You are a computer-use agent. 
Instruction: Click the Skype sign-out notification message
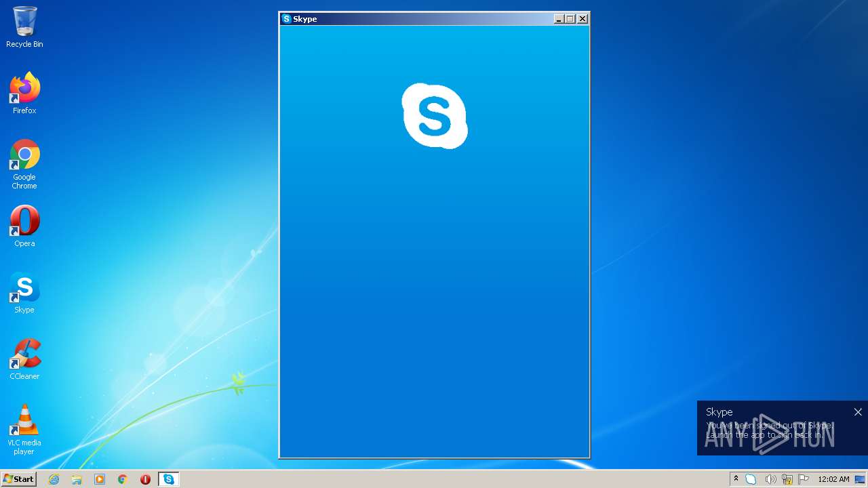(769, 430)
